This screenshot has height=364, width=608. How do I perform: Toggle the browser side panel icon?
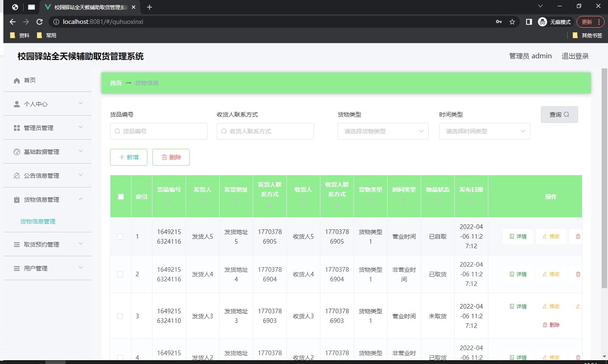click(x=529, y=22)
